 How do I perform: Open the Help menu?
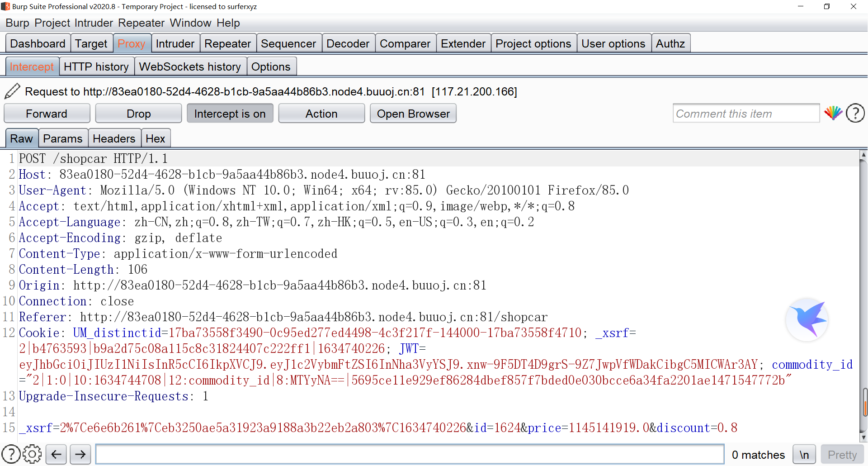228,23
